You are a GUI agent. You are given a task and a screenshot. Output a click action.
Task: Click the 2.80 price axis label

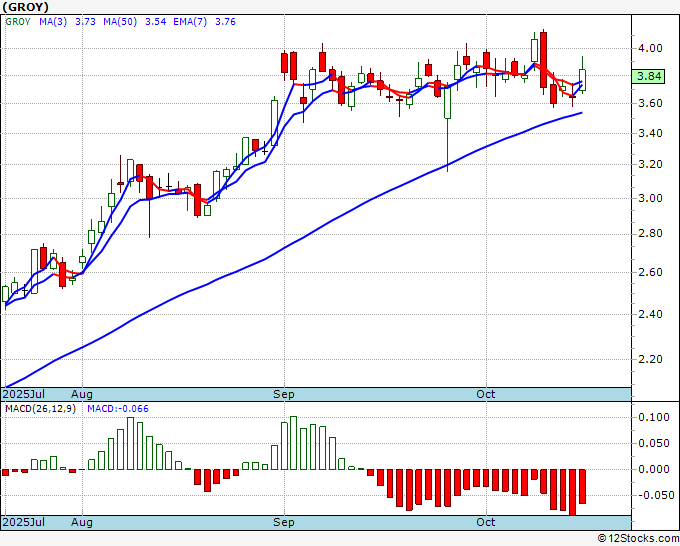650,234
